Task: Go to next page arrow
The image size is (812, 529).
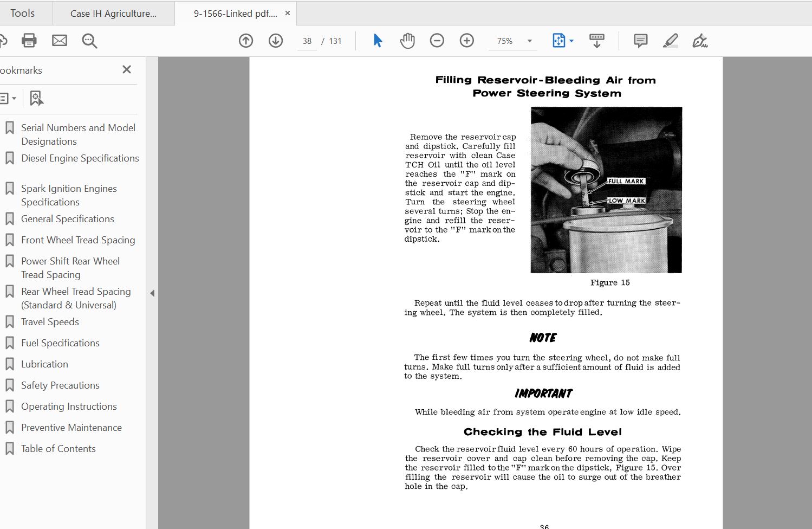Action: click(x=276, y=41)
